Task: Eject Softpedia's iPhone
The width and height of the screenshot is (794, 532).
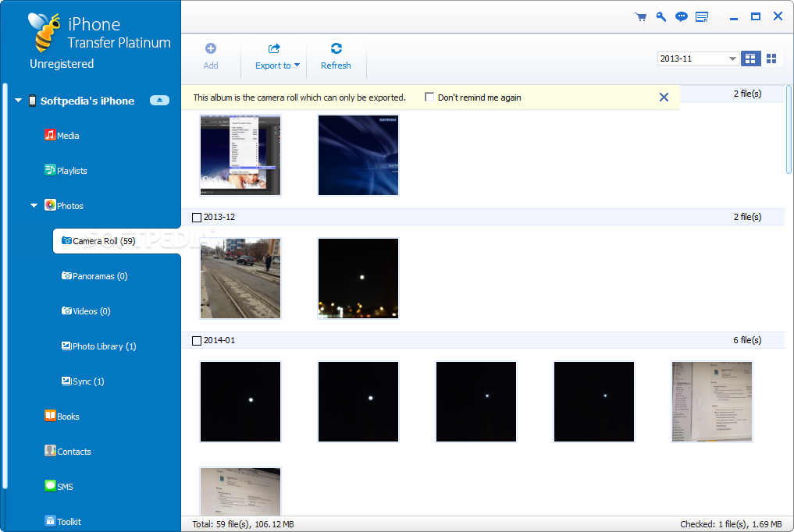Action: [x=159, y=100]
